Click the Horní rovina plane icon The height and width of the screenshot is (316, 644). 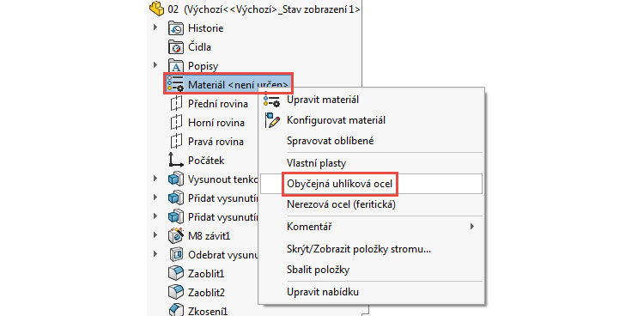point(176,123)
